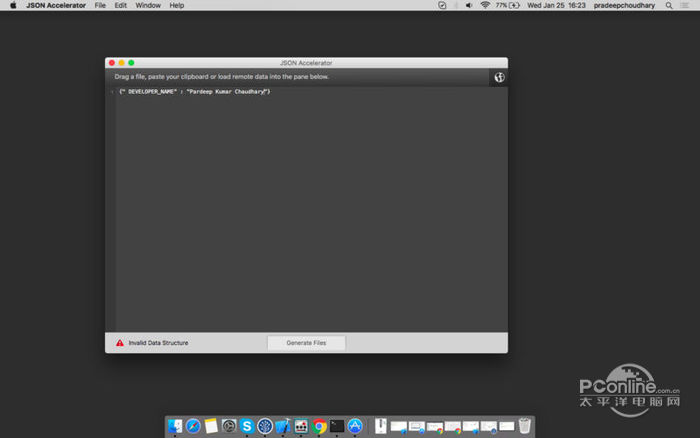Viewport: 700px width, 438px height.
Task: Open Xcode from the dock
Action: pos(283,426)
